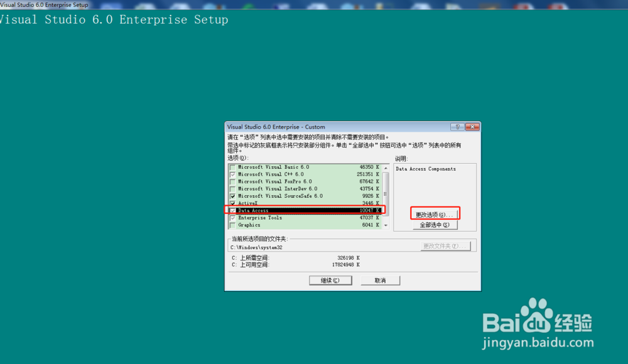Click the 更改文件夹 button
Screen dimensions: 628x364
[445, 246]
